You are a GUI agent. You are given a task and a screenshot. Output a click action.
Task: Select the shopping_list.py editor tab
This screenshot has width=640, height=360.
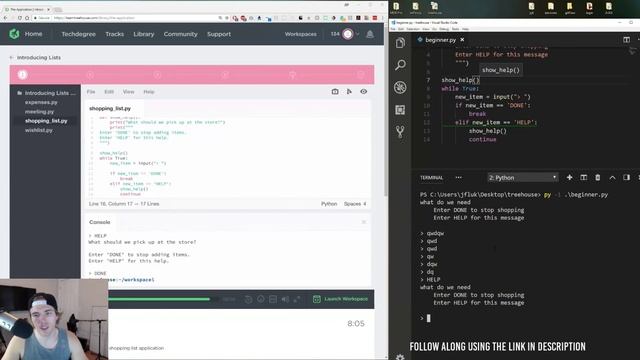110,109
